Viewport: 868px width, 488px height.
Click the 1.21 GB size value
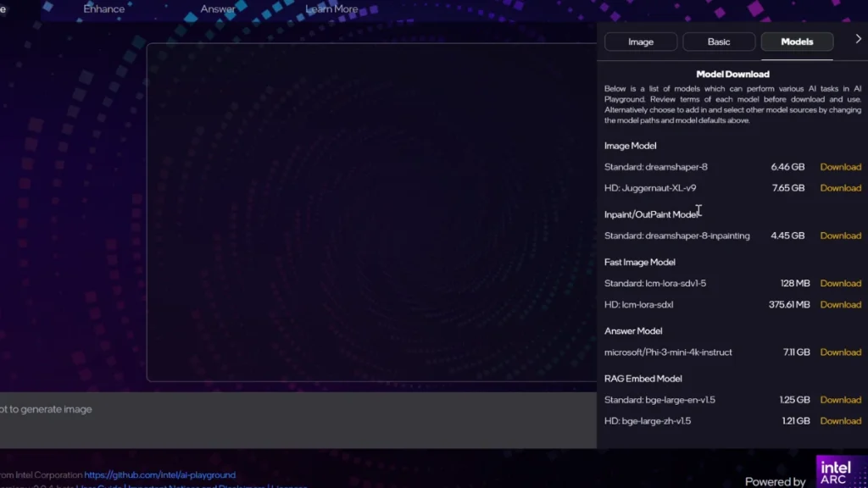[x=795, y=421]
